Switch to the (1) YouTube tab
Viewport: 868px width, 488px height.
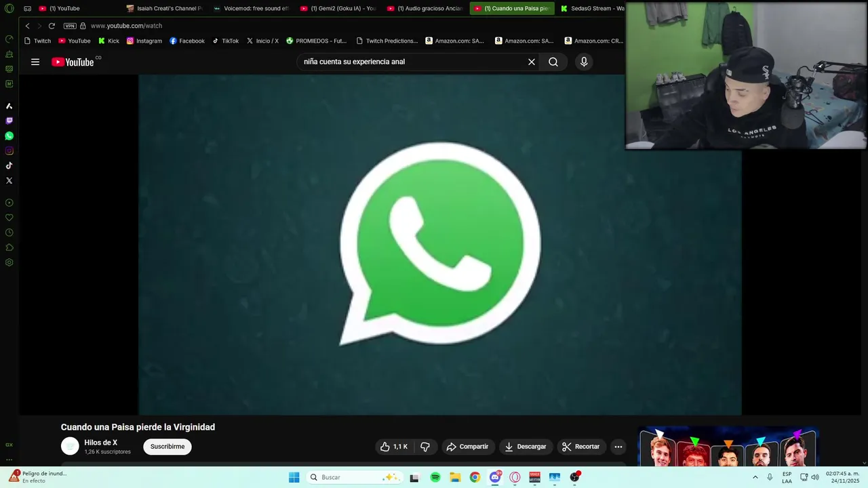77,9
